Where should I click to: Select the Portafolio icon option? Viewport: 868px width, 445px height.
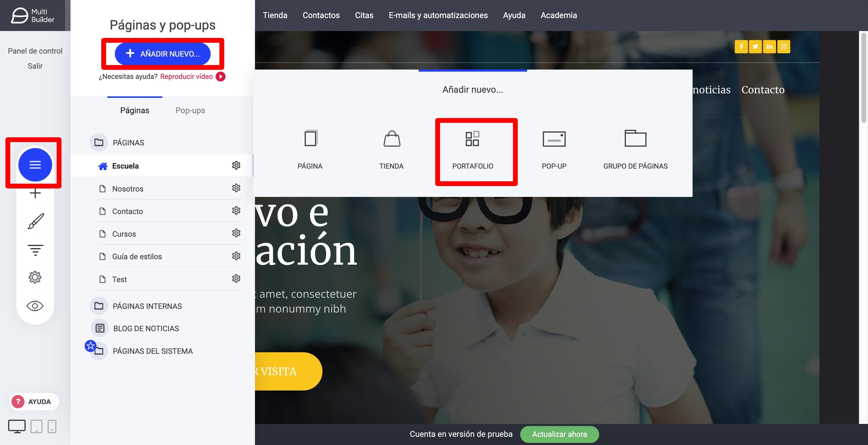472,139
